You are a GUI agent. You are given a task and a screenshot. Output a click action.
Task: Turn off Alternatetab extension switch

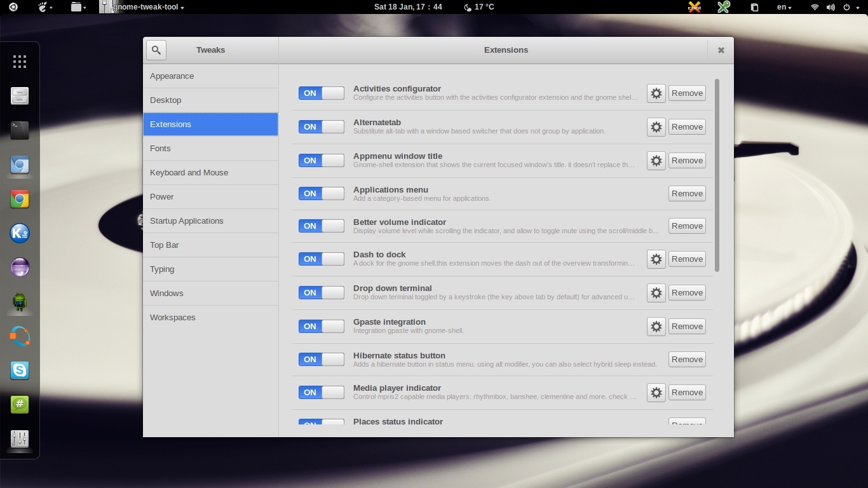point(322,127)
